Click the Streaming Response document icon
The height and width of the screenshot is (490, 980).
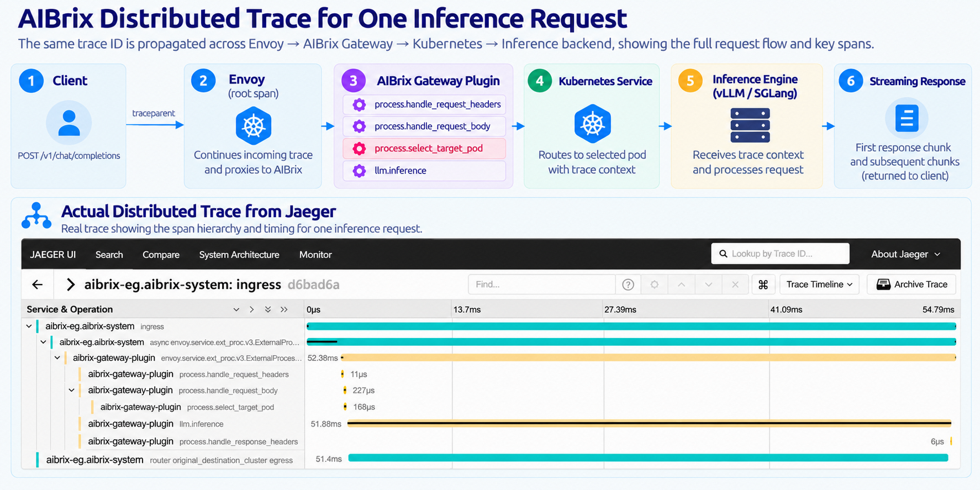tap(907, 118)
